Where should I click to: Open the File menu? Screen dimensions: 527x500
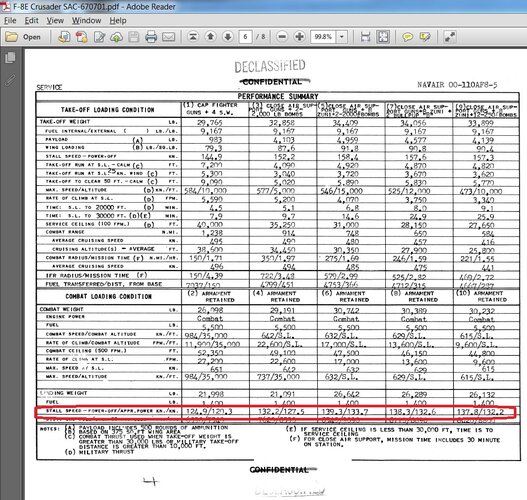(x=10, y=20)
